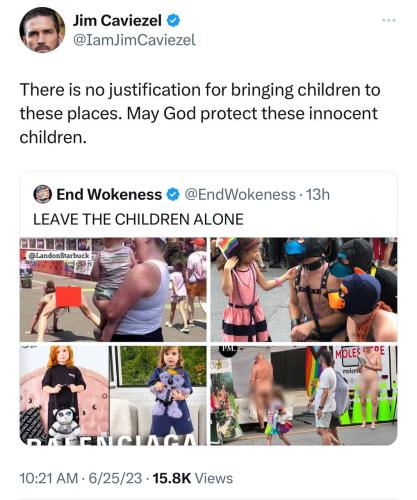This screenshot has width=417, height=500.
Task: Click the blue verified badge beside Jim Caviezel
Action: pos(173,21)
